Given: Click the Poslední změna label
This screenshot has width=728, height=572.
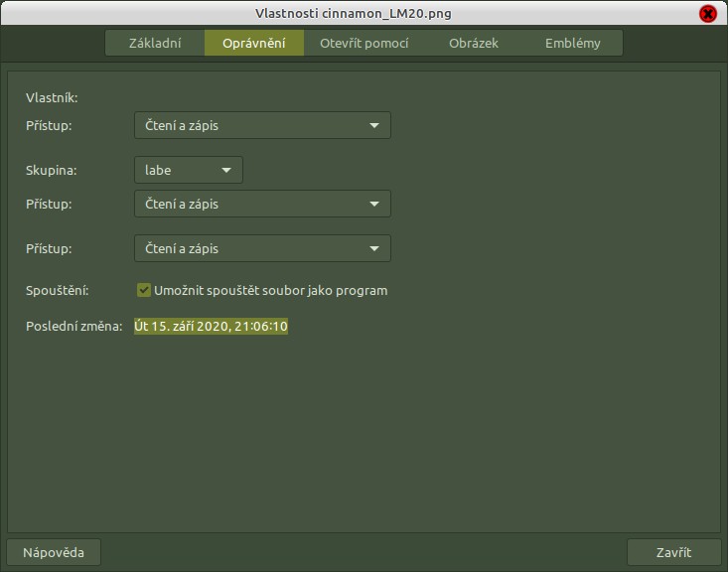Looking at the screenshot, I should (73, 326).
